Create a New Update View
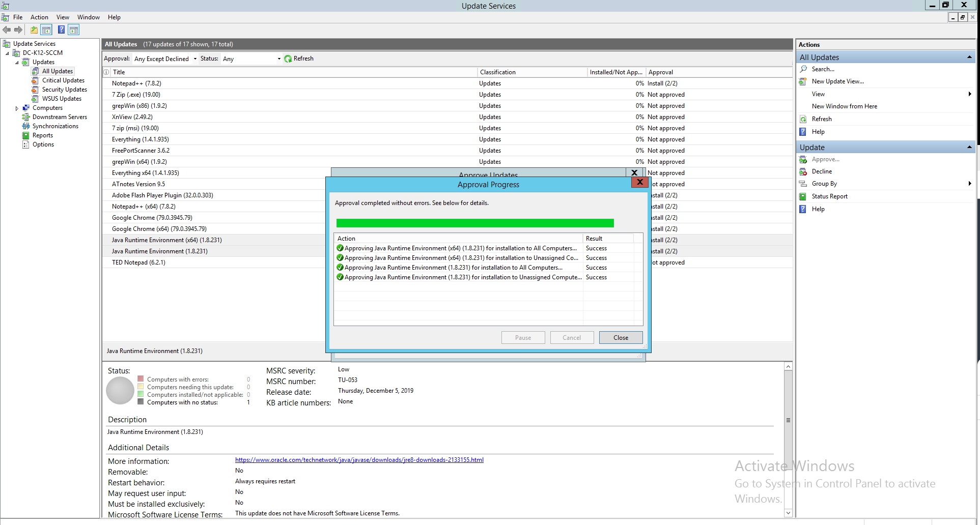 (837, 81)
